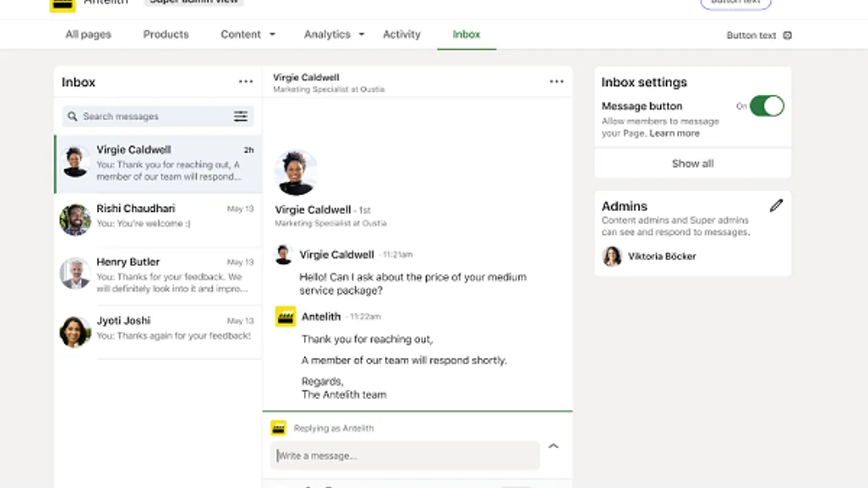
Task: Click the Antelith logo next to the 11:22am message
Action: pos(286,317)
